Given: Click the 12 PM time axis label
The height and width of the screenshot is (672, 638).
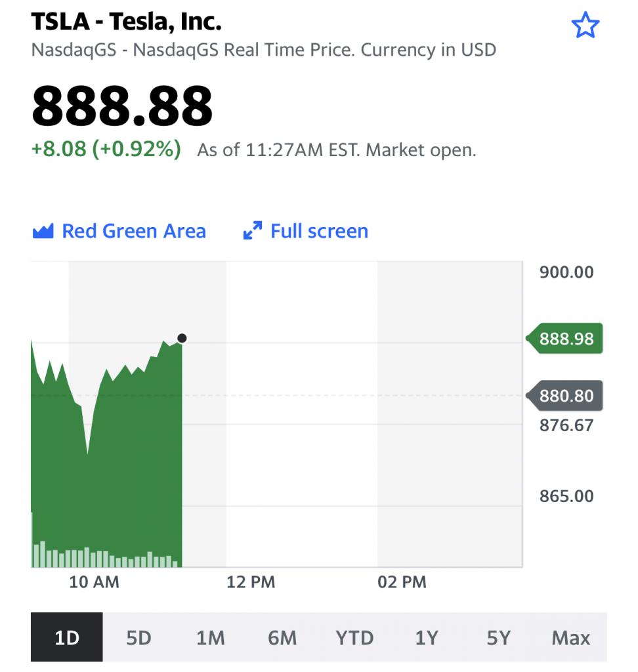Looking at the screenshot, I should pyautogui.click(x=251, y=582).
